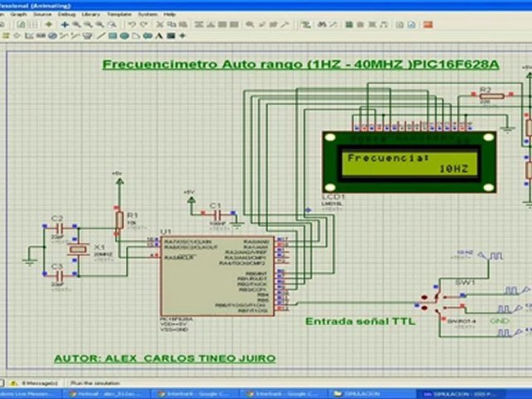Select the PIC16F628A microcontroller U1
This screenshot has width=532, height=399.
tap(217, 276)
